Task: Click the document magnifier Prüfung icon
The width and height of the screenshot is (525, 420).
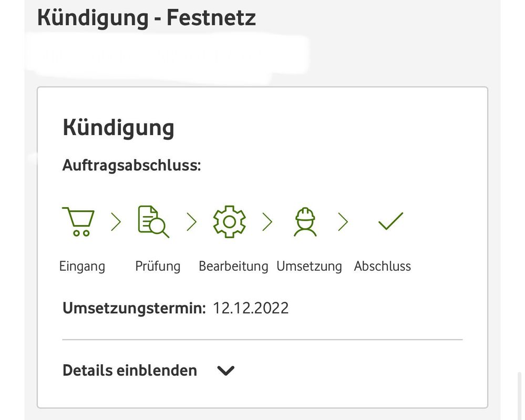Action: [153, 222]
